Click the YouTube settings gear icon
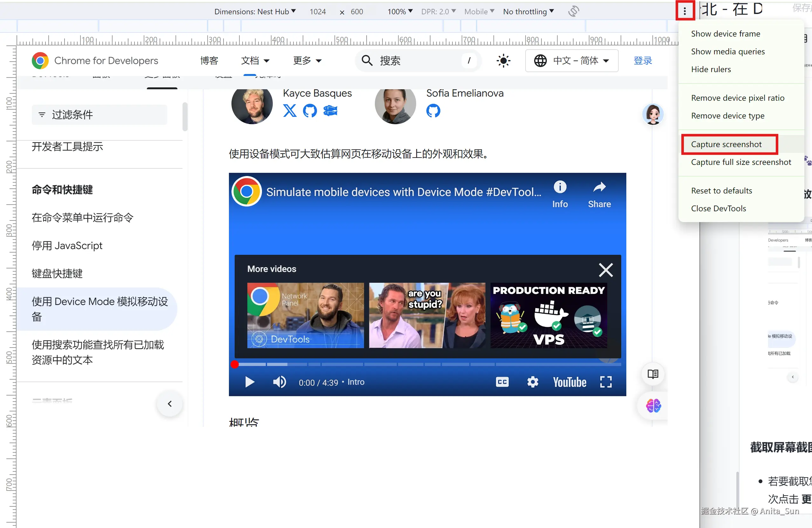The image size is (812, 528). tap(533, 382)
